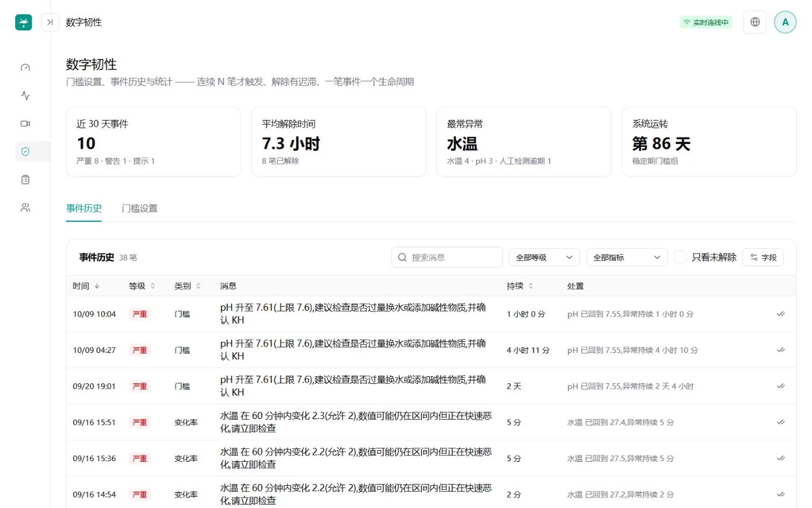
Task: Click the 实时连线中 status badge
Action: (706, 22)
